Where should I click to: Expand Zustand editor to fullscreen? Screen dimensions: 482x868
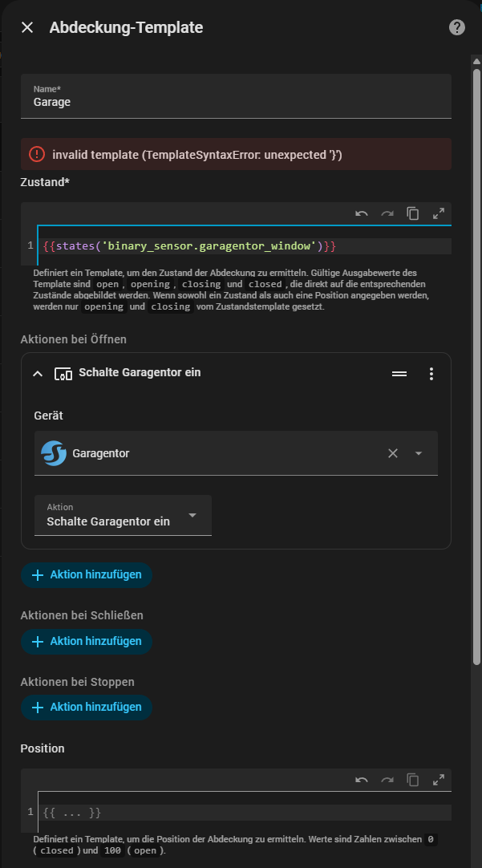(x=438, y=213)
